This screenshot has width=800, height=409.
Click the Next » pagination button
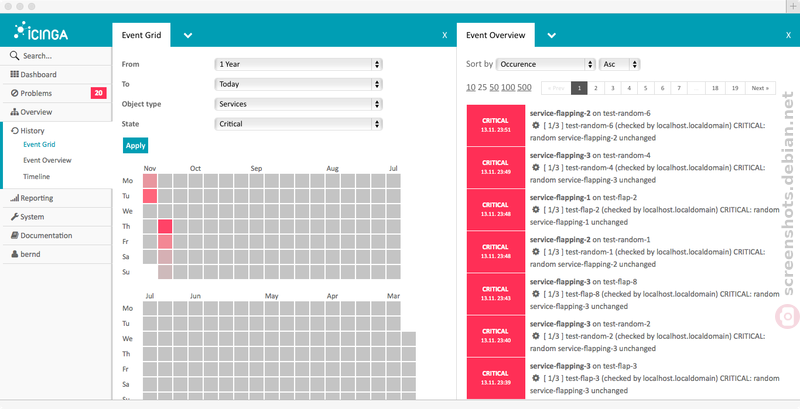[760, 88]
